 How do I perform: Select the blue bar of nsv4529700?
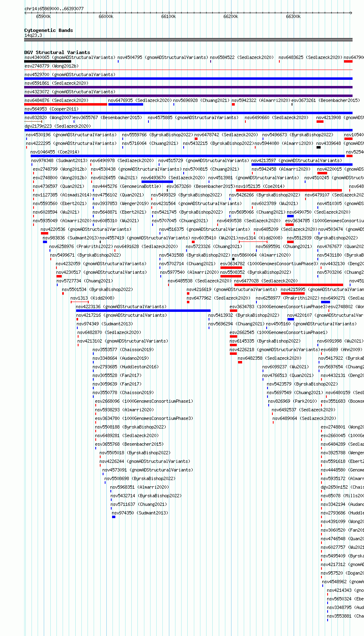[188, 79]
